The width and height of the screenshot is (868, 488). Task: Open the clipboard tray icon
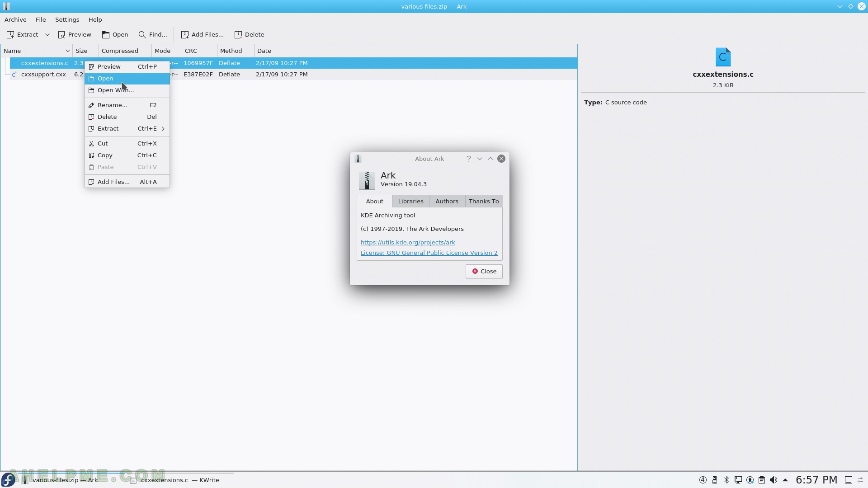pyautogui.click(x=762, y=480)
